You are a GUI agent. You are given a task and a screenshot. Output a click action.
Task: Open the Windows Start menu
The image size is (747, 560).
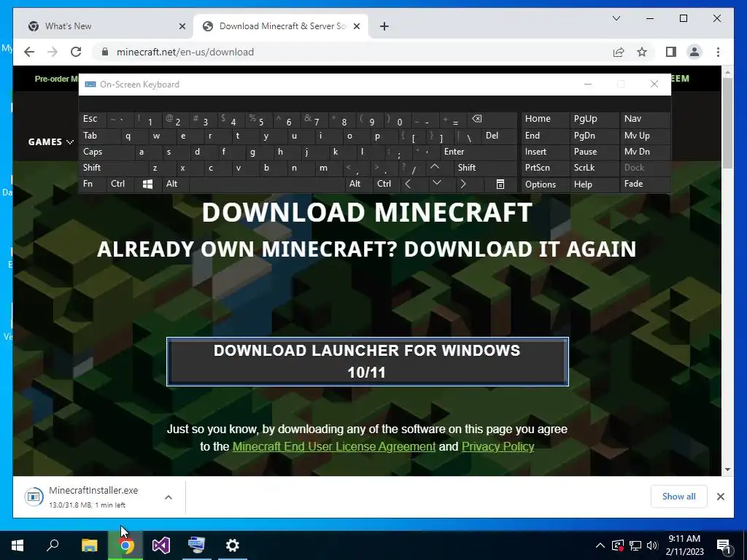tap(18, 545)
